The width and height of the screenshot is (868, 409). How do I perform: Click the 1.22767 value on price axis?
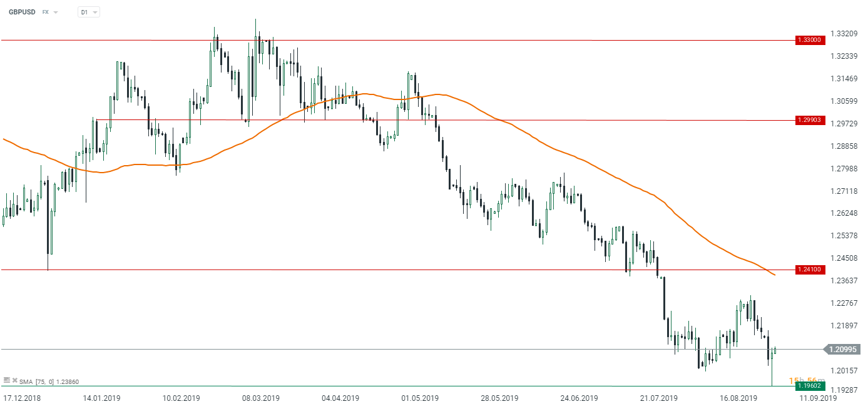pyautogui.click(x=844, y=303)
